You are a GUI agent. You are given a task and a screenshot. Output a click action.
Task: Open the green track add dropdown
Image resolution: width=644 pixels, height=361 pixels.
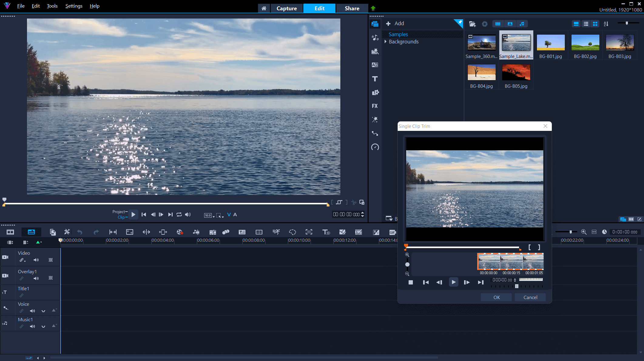pyautogui.click(x=38, y=242)
